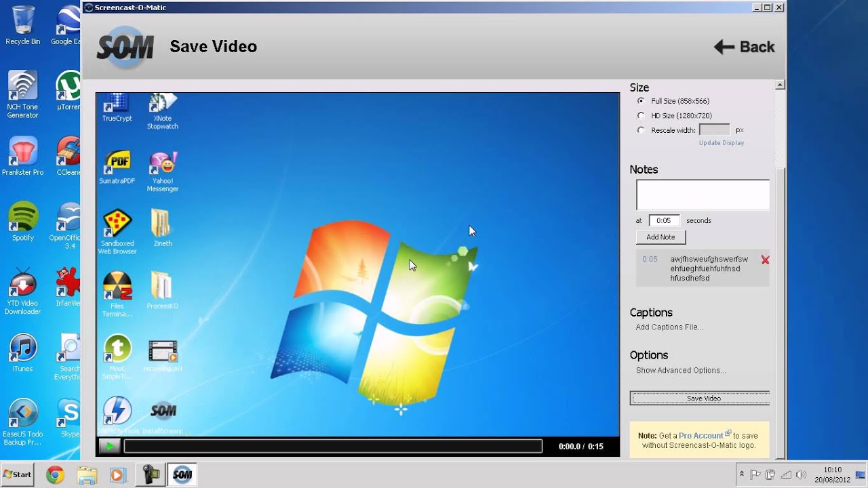Click Add Captions File link
The height and width of the screenshot is (488, 868).
tap(669, 327)
